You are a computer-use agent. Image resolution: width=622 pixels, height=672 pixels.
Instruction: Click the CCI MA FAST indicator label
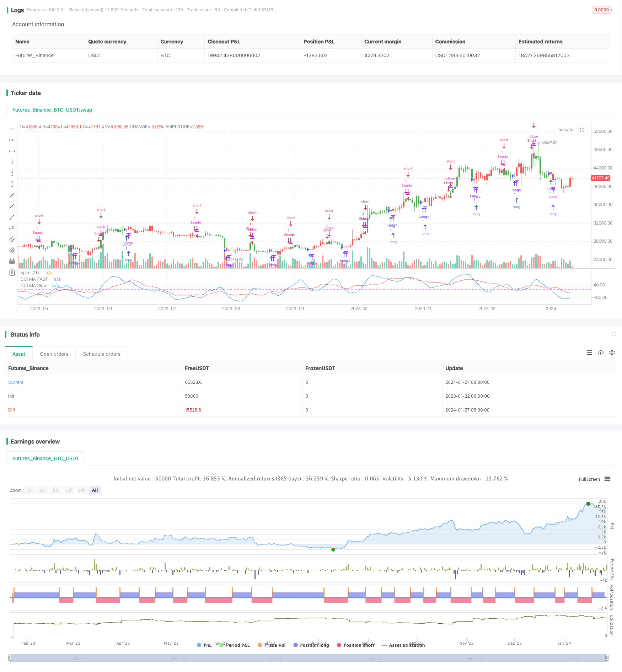point(34,279)
